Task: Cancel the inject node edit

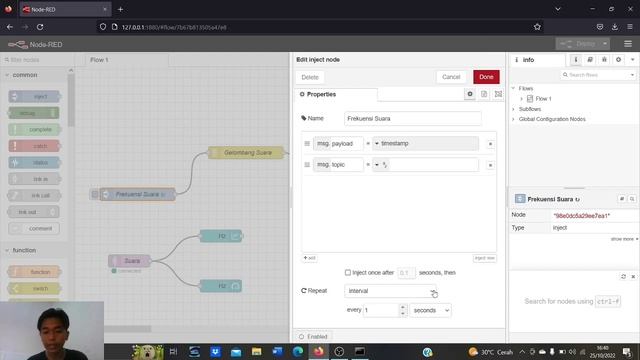Action: pos(451,77)
